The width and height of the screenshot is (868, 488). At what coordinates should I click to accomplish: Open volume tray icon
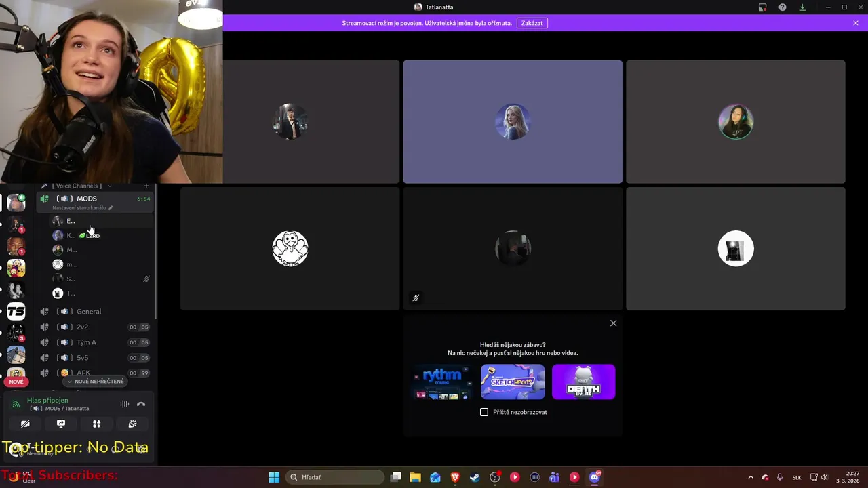pyautogui.click(x=825, y=477)
